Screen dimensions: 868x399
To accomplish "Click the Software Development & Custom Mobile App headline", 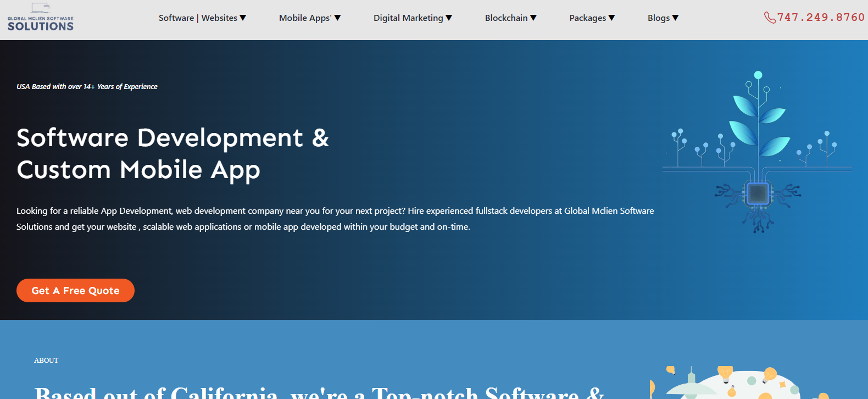I will 173,153.
